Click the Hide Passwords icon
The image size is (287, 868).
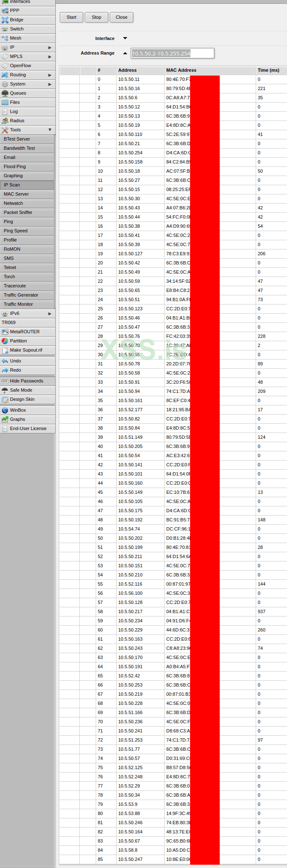[5, 381]
